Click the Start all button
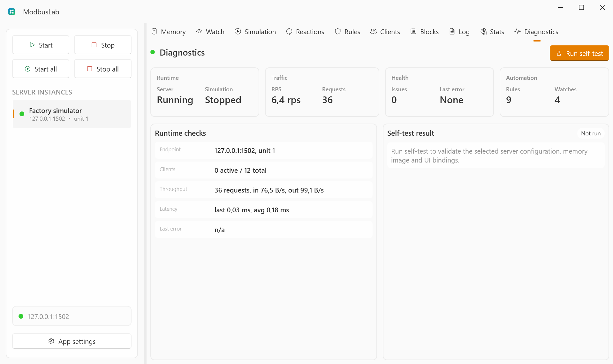Image resolution: width=613 pixels, height=364 pixels. point(41,69)
